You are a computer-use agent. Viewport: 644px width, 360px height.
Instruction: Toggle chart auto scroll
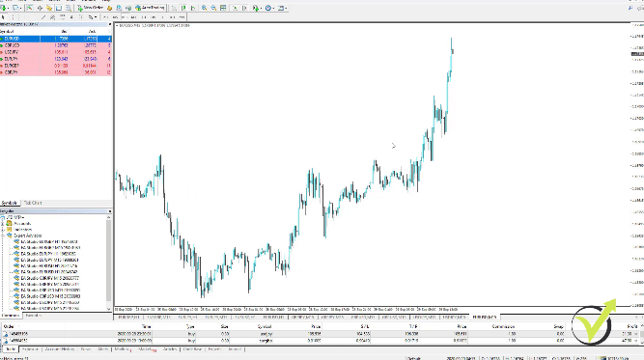point(235,8)
